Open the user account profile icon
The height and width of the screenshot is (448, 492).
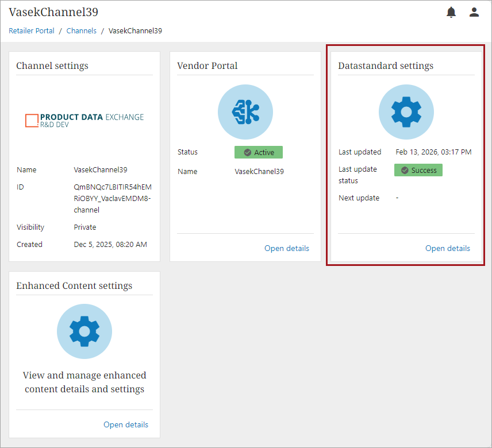(474, 12)
